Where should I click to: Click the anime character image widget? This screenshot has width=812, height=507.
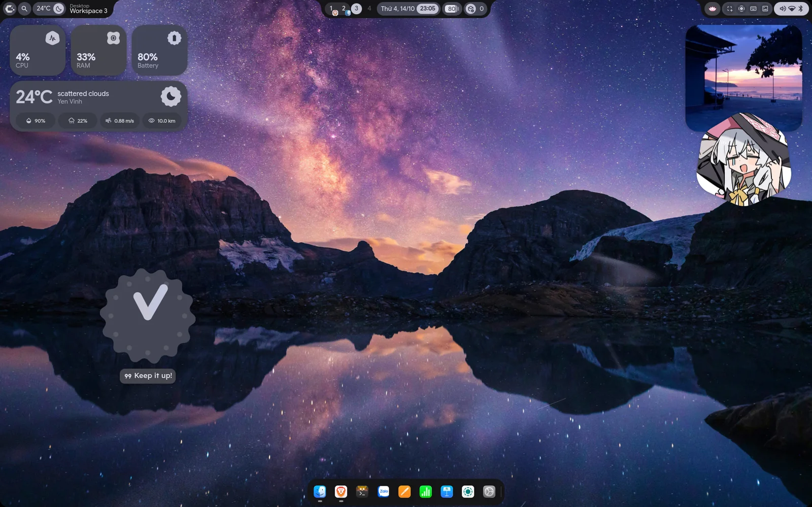pos(743,160)
